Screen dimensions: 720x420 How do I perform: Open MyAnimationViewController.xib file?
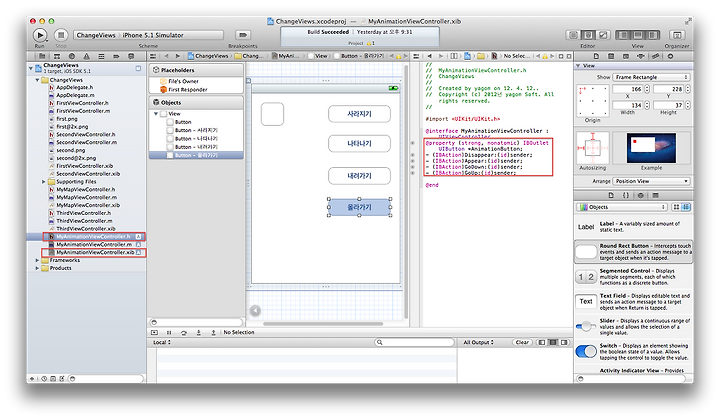[95, 252]
